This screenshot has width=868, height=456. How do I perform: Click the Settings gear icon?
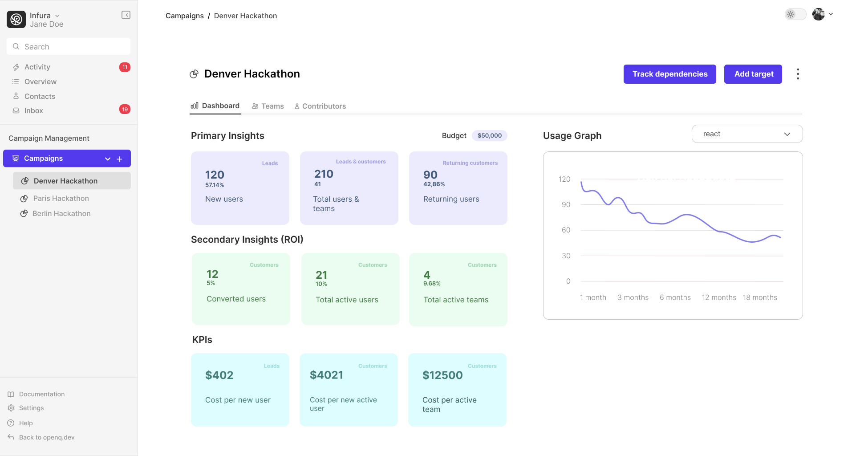click(11, 408)
